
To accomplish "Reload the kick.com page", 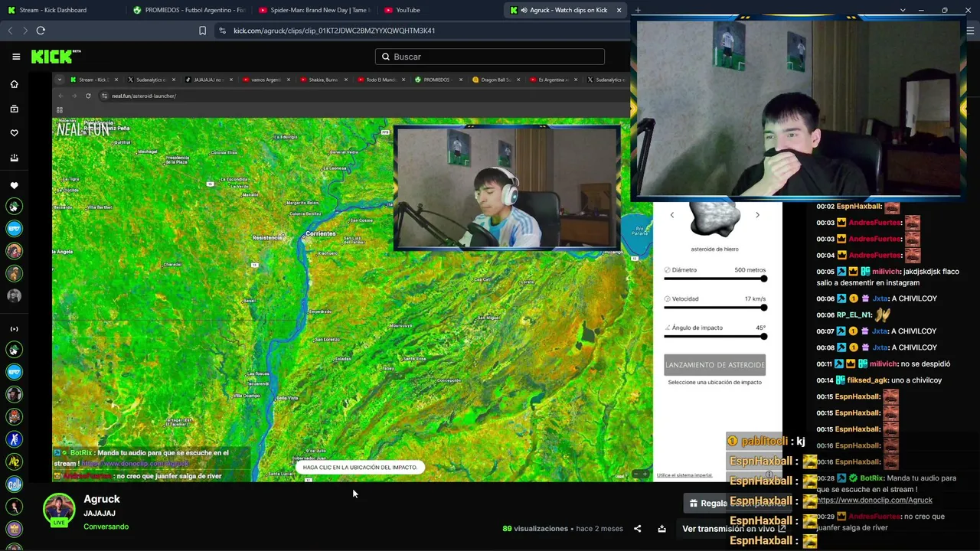I will [41, 31].
